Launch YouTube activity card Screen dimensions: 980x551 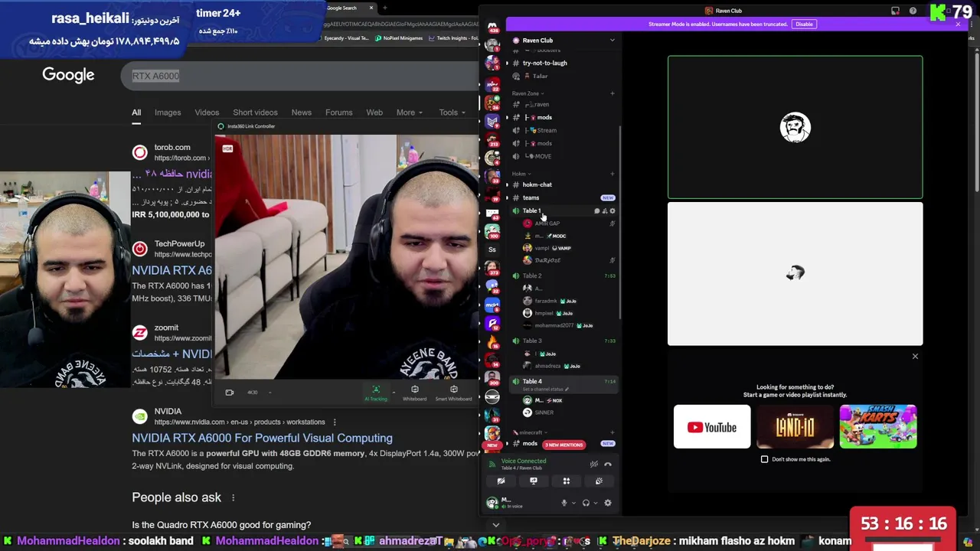[x=712, y=427]
